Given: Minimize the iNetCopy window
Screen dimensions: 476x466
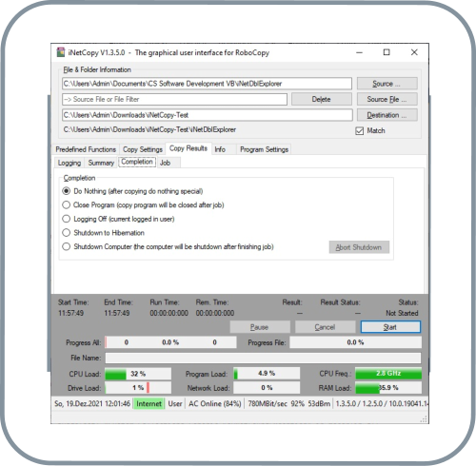Looking at the screenshot, I should pyautogui.click(x=359, y=52).
